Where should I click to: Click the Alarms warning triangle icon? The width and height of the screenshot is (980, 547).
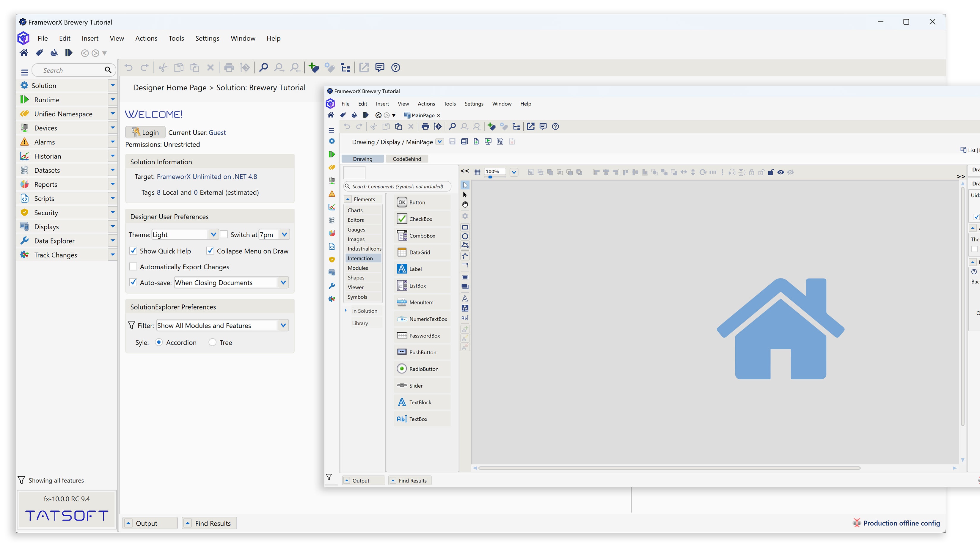[24, 142]
